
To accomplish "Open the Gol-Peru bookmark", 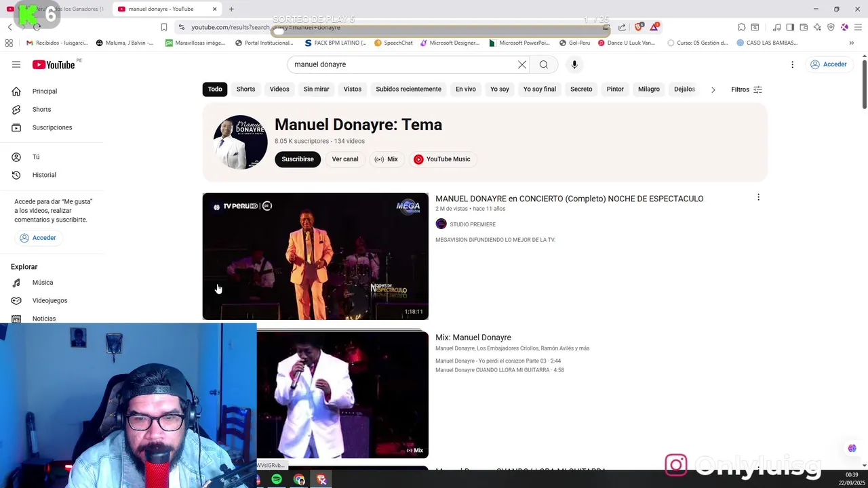I will pyautogui.click(x=574, y=43).
